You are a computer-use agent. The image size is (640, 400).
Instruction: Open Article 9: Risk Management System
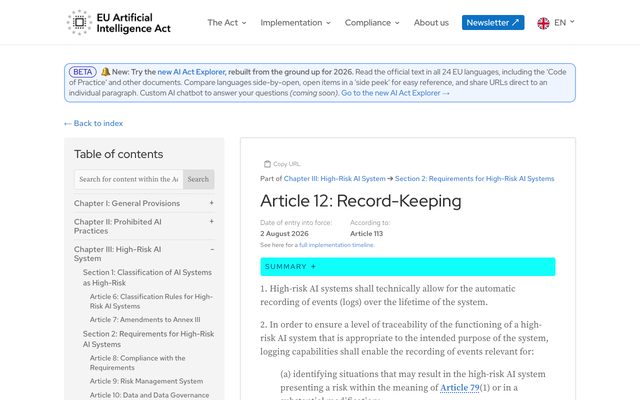pyautogui.click(x=147, y=381)
